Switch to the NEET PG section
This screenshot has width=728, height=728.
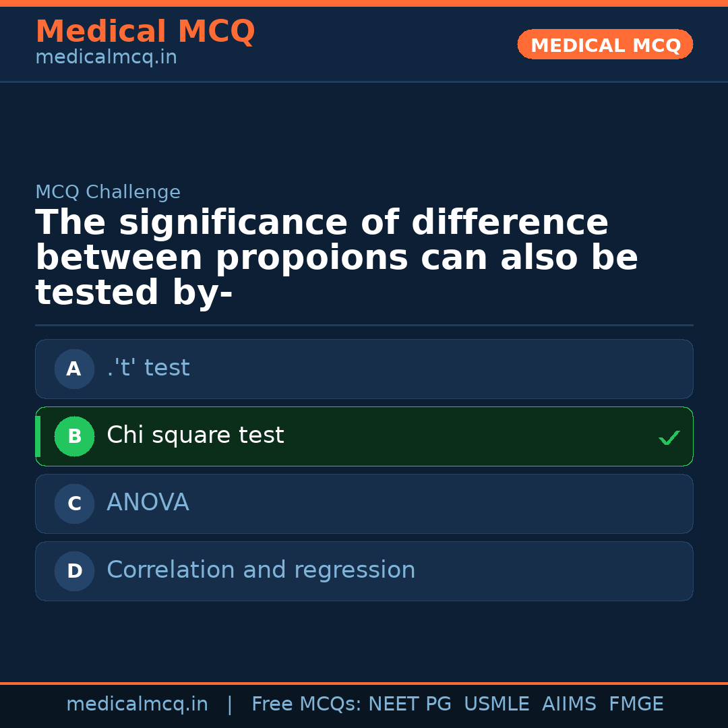coord(409,704)
